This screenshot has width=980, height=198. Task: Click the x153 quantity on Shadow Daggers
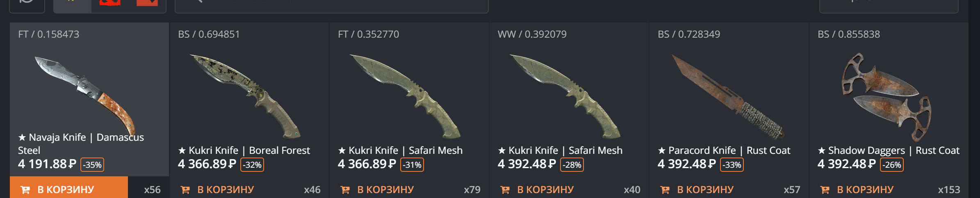pos(949,190)
